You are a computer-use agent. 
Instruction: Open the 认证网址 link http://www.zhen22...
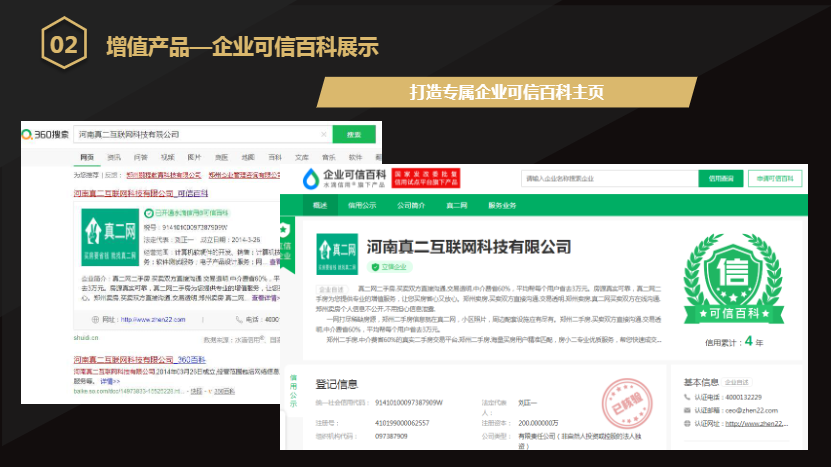(x=757, y=424)
